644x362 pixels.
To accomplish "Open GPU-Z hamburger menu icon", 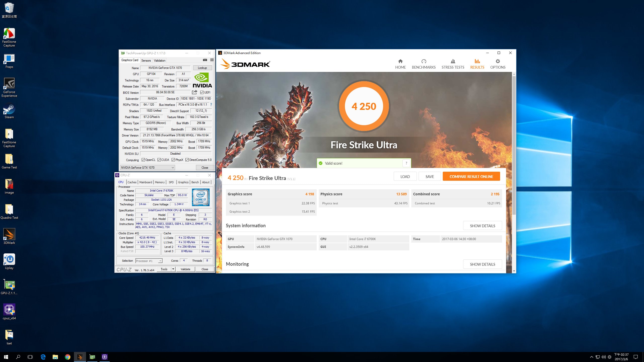I will tap(212, 60).
